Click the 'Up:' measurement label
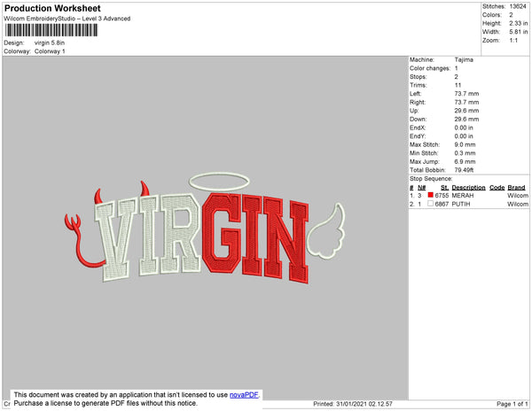This screenshot has height=411, width=532. pos(414,111)
